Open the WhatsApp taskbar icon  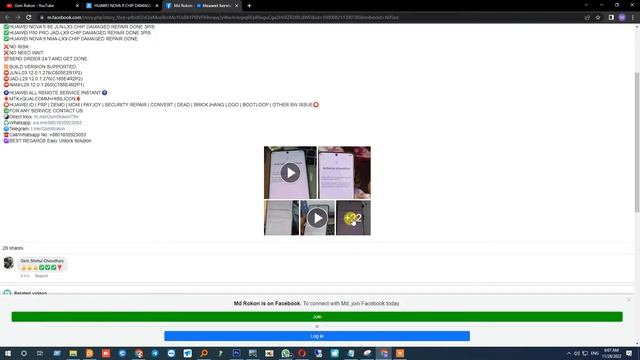286,353
